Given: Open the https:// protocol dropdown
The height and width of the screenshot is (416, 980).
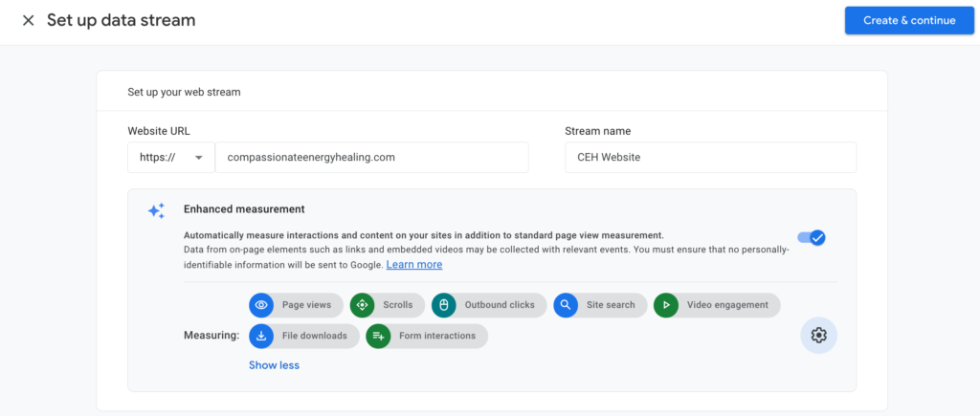Looking at the screenshot, I should [x=171, y=158].
